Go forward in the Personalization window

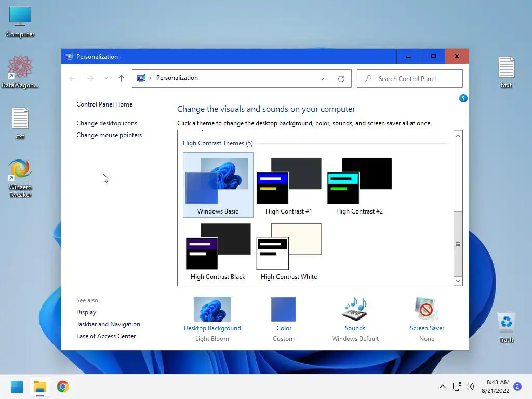[90, 78]
